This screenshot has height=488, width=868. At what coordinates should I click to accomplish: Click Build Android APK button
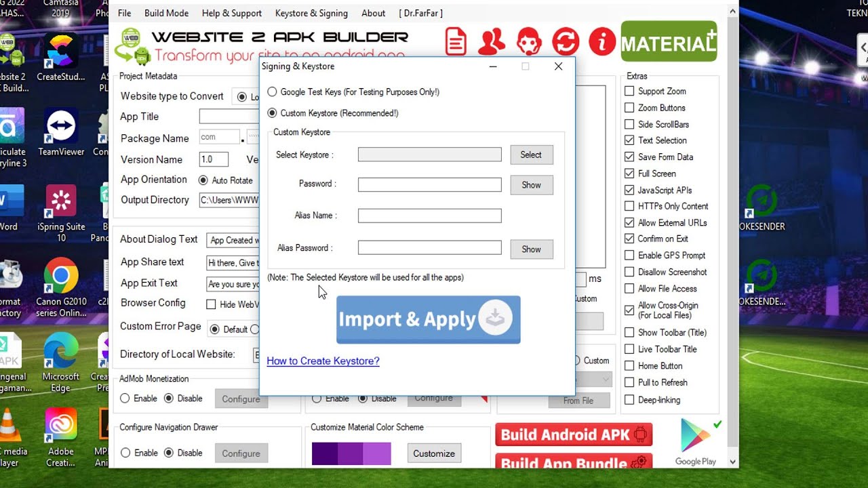pyautogui.click(x=574, y=434)
